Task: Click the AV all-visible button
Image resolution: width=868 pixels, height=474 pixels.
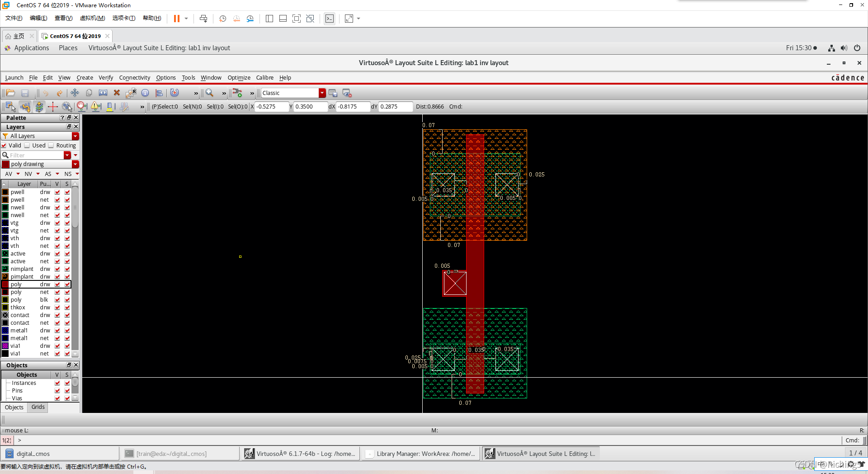Action: pos(9,174)
